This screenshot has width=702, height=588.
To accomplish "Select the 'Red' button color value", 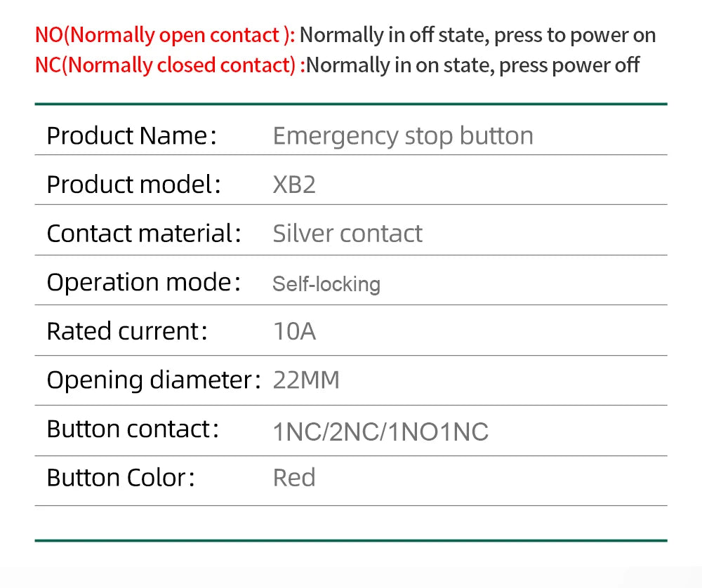I will (x=294, y=478).
